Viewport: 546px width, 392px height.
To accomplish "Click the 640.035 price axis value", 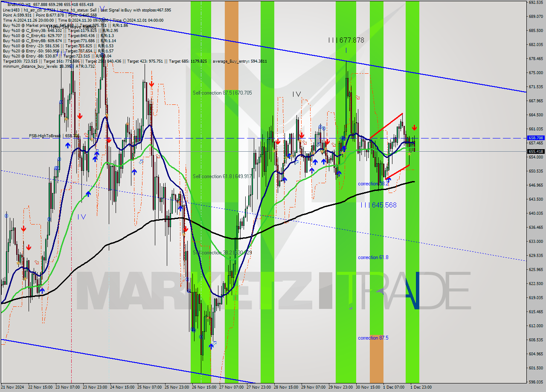I will coord(536,213).
